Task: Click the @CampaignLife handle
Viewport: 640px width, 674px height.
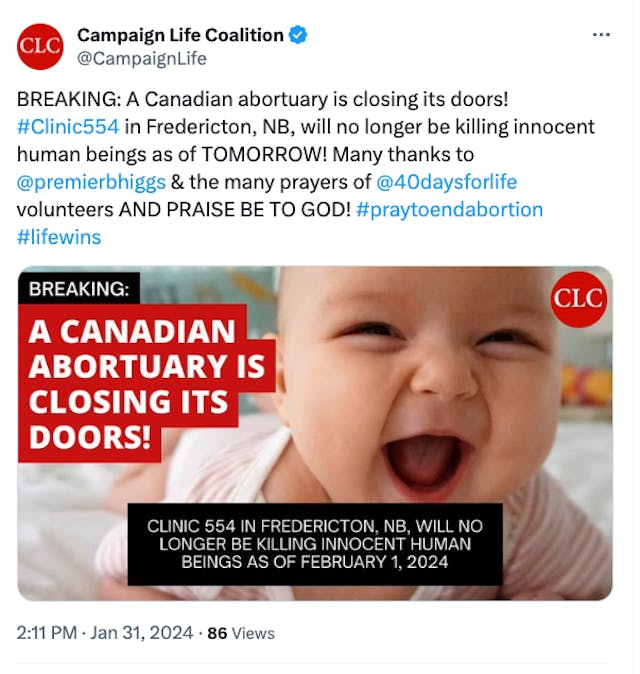Action: point(142,58)
